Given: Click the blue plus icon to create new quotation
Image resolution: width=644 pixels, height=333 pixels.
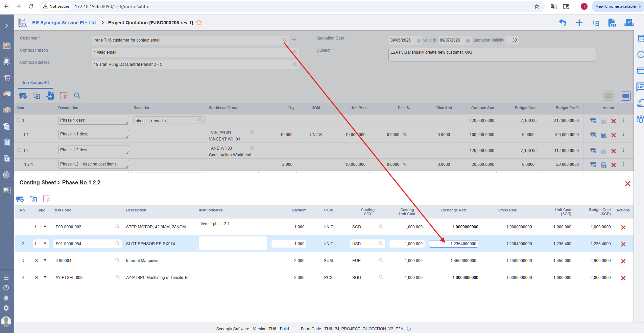Looking at the screenshot, I should (579, 23).
